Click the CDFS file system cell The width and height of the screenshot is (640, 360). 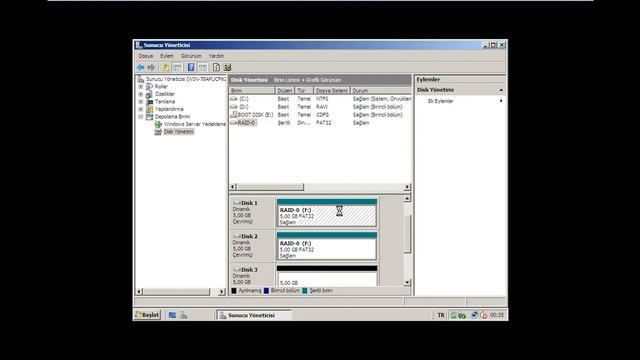(x=322, y=115)
